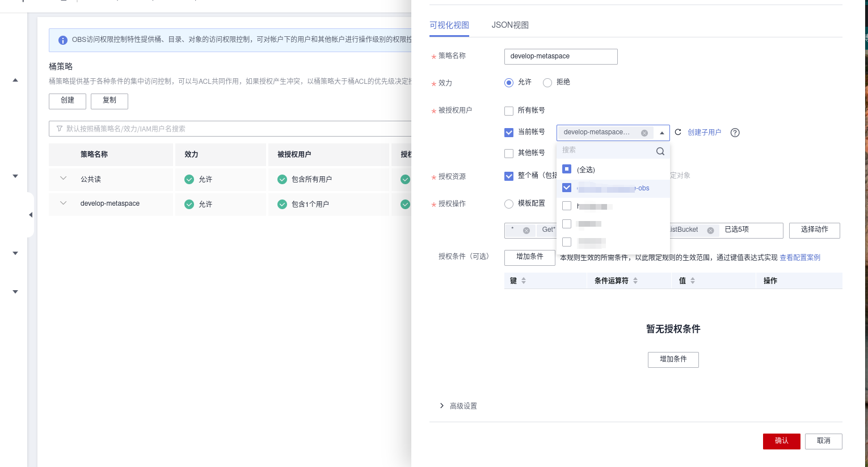868x467 pixels.
Task: Expand the 高级设置 section
Action: coord(458,406)
